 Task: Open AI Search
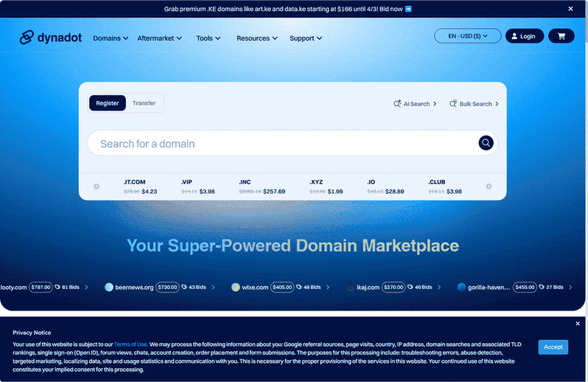(x=416, y=104)
